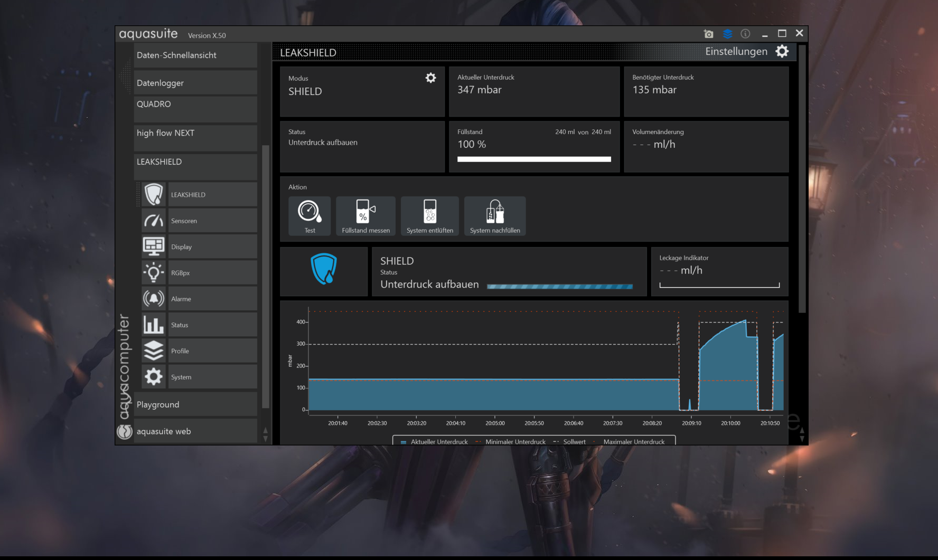Click the gear icon in the Modus tile
This screenshot has height=560, width=938.
pyautogui.click(x=431, y=78)
